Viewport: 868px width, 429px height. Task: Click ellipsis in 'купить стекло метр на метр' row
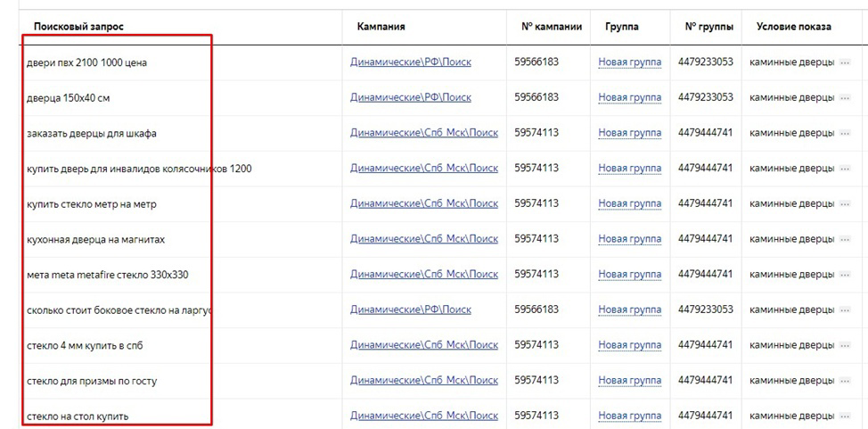[845, 204]
